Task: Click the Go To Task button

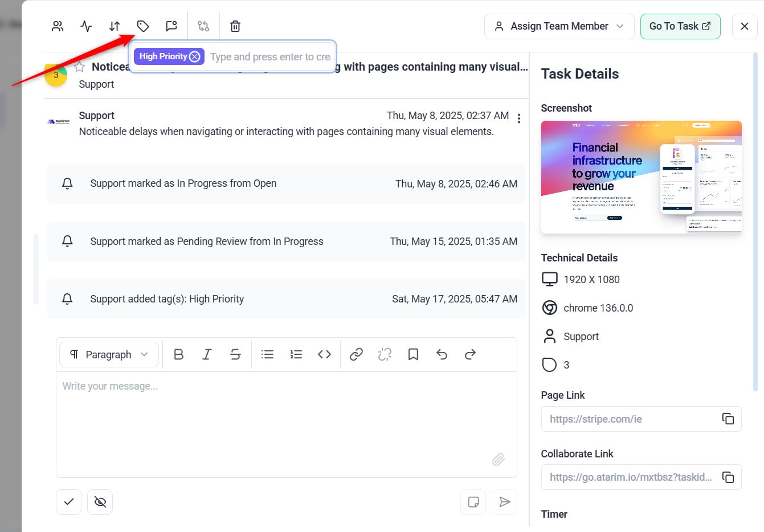Action: coord(680,26)
